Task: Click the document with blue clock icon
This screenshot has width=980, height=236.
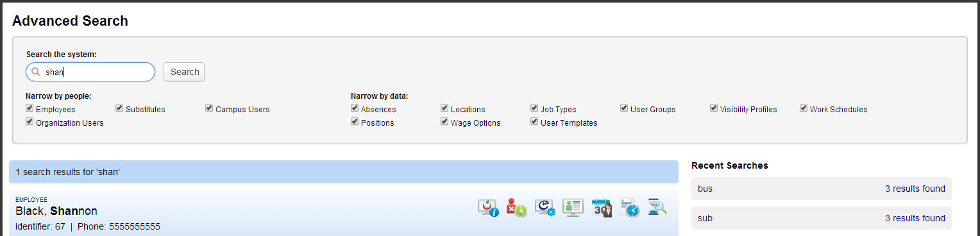Action: (x=629, y=207)
